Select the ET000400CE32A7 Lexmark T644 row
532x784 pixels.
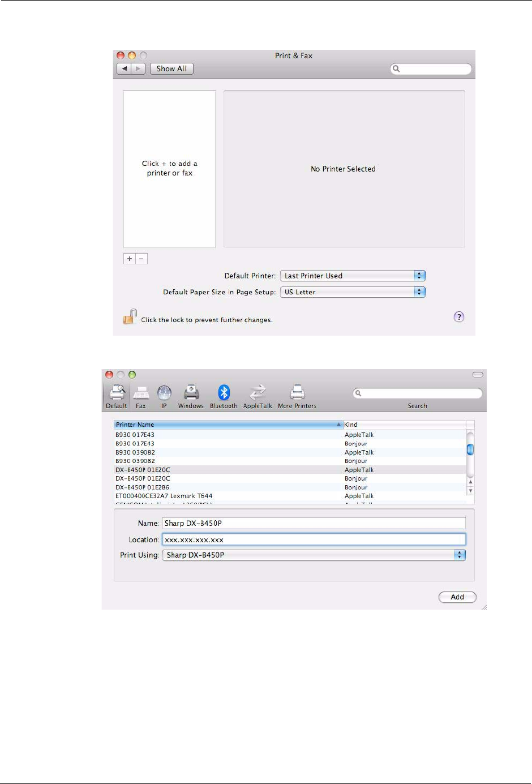coord(226,496)
